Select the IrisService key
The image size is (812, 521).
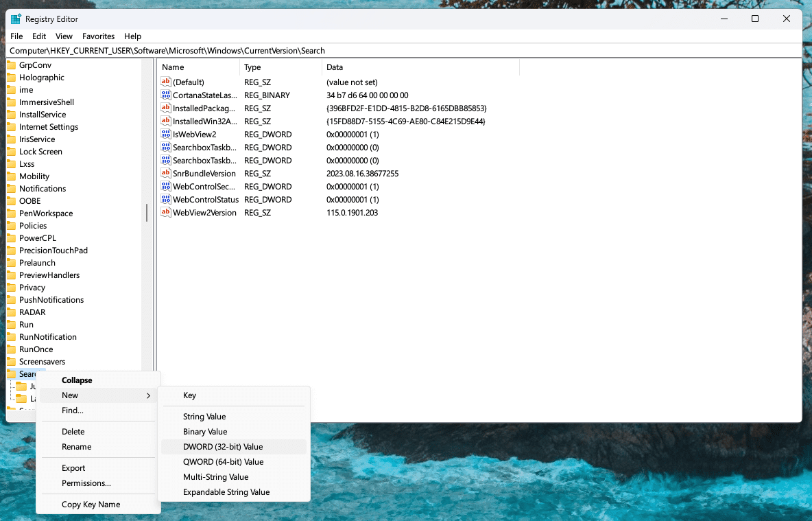tap(37, 139)
